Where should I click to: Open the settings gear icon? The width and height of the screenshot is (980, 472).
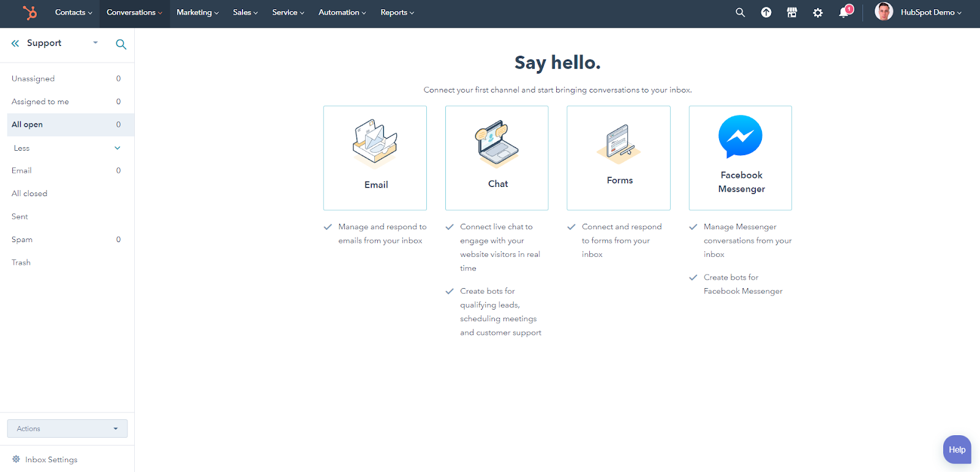818,12
